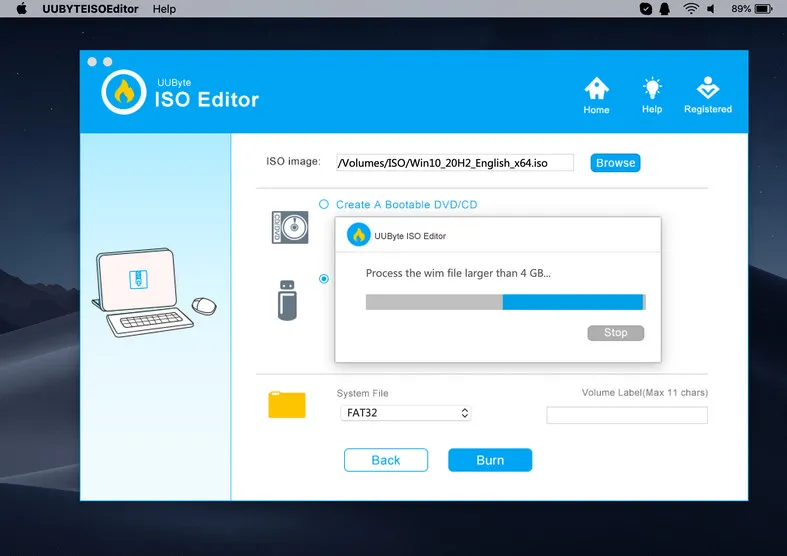Click the CD/DVD disc drive icon
Screen dimensions: 787x556
pos(286,227)
